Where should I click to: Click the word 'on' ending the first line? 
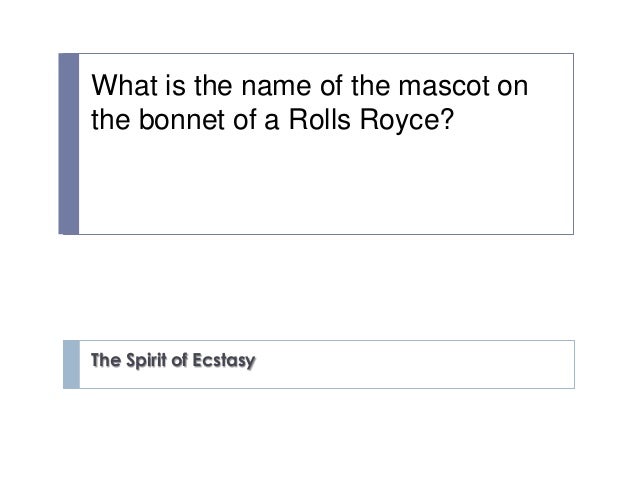[512, 86]
